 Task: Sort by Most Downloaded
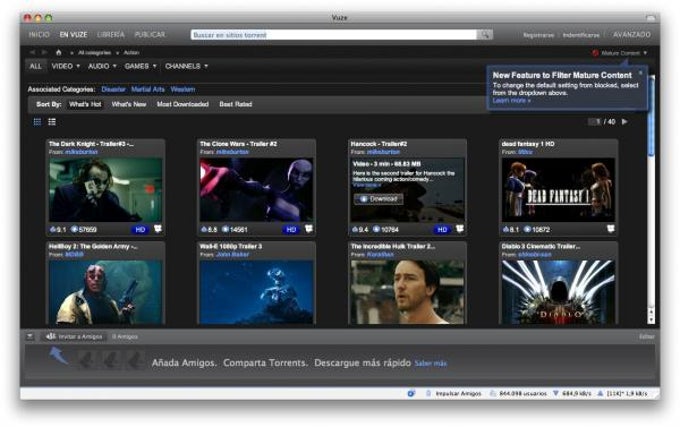pos(183,104)
